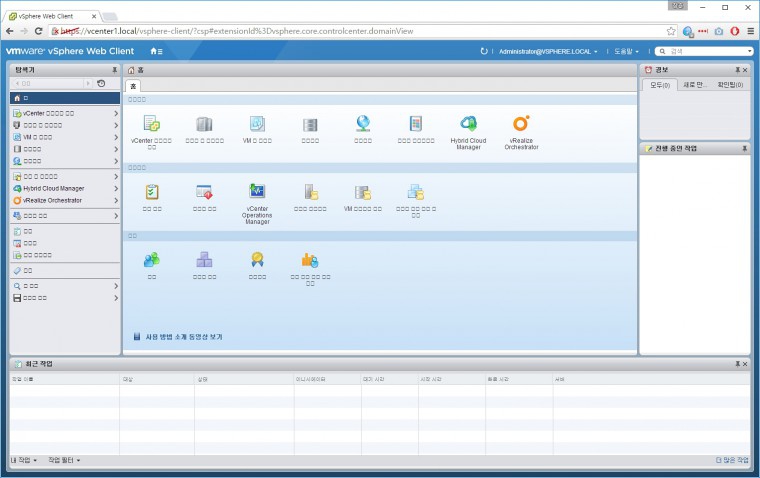The height and width of the screenshot is (478, 760).
Task: Open the 내 작업 dropdown in recent tasks
Action: point(24,460)
